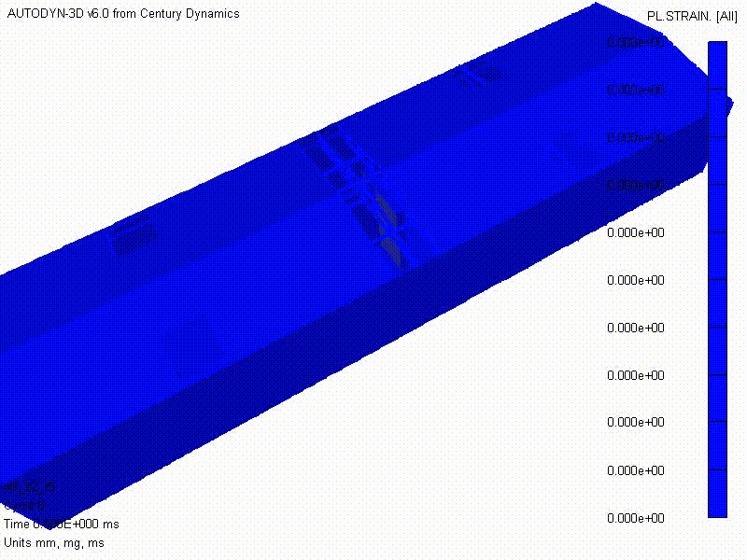Click the Time 0.000E+000 ms readout

pos(62,525)
